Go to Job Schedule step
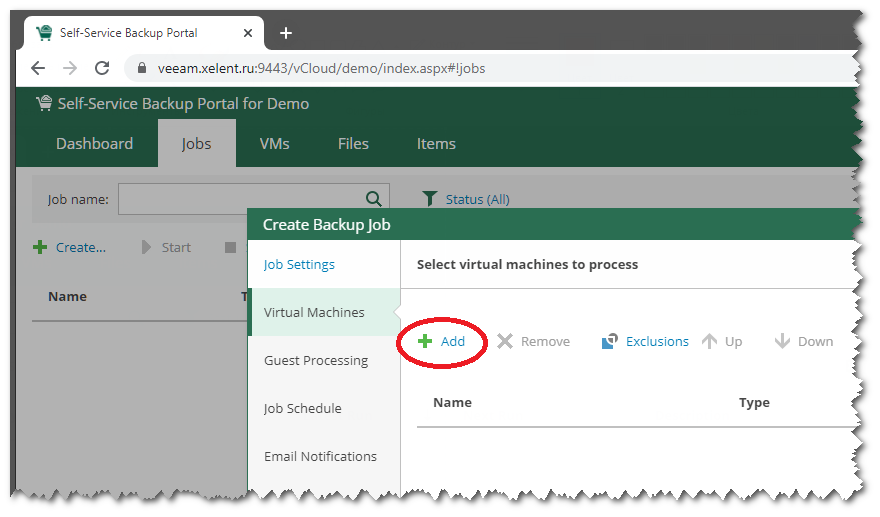The height and width of the screenshot is (517, 880). 302,408
